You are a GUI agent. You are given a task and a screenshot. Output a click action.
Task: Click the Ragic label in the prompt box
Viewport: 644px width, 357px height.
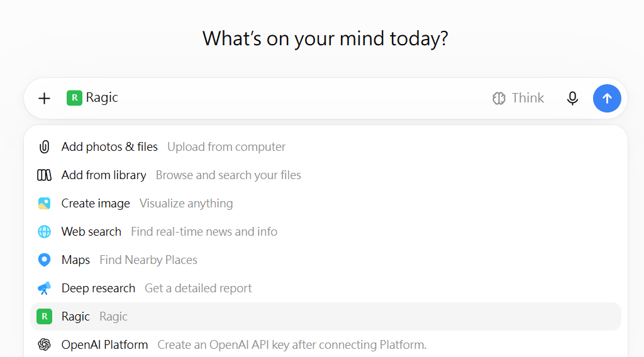point(102,98)
